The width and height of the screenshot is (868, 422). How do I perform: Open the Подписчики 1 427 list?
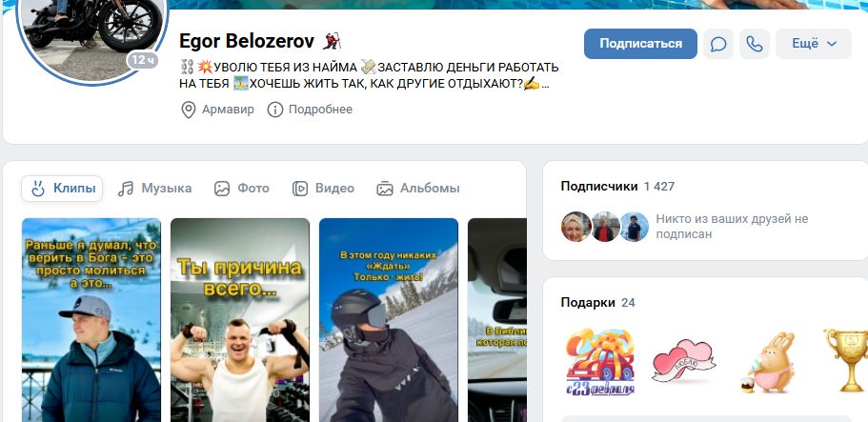(x=617, y=186)
